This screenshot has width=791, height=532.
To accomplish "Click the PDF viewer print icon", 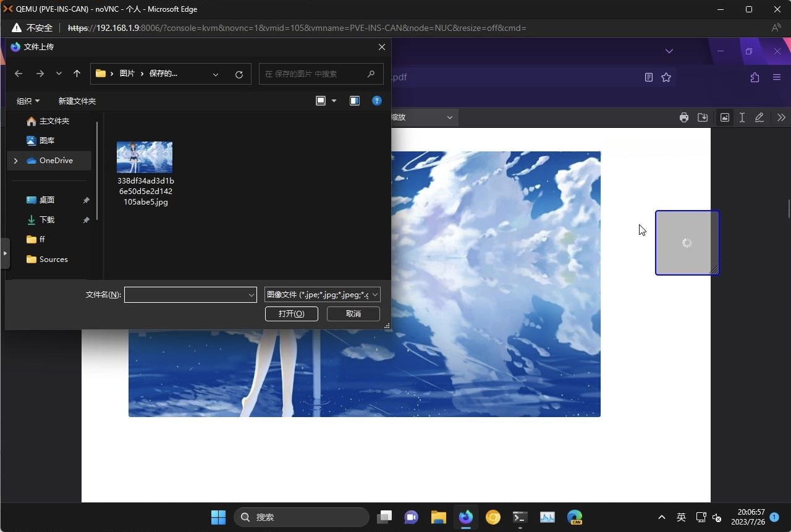I will pyautogui.click(x=683, y=117).
